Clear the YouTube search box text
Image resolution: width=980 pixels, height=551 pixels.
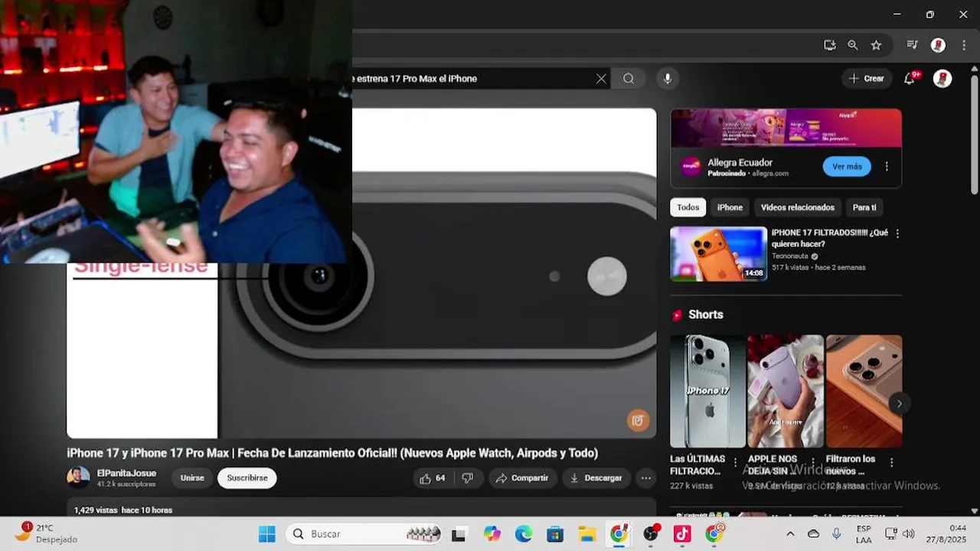click(x=601, y=78)
